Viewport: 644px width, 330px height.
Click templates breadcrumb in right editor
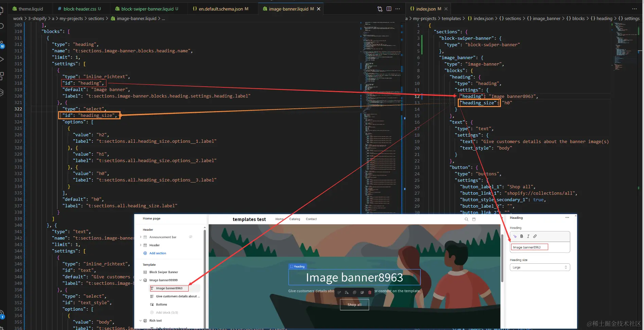click(451, 18)
